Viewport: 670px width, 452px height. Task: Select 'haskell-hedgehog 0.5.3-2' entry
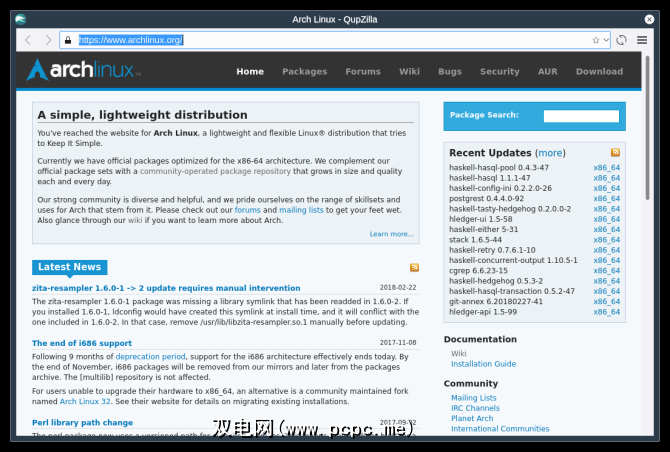pyautogui.click(x=496, y=281)
